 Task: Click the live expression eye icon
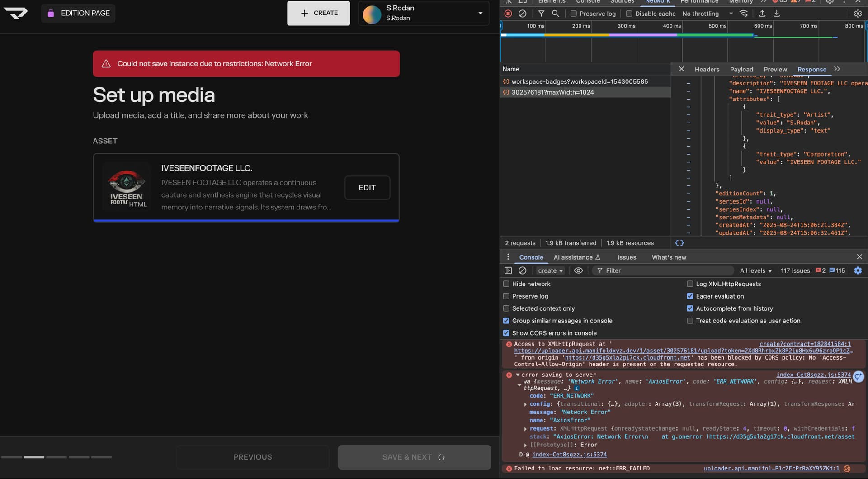578,270
